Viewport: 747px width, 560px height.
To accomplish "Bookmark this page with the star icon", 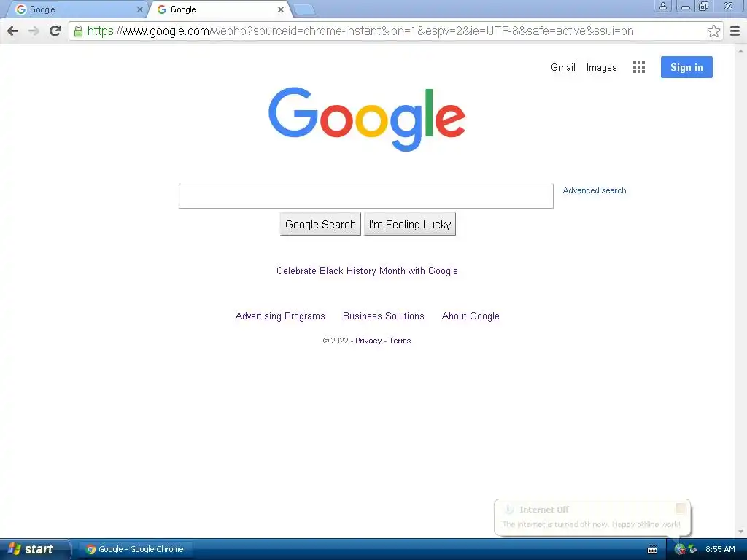I will pyautogui.click(x=713, y=31).
